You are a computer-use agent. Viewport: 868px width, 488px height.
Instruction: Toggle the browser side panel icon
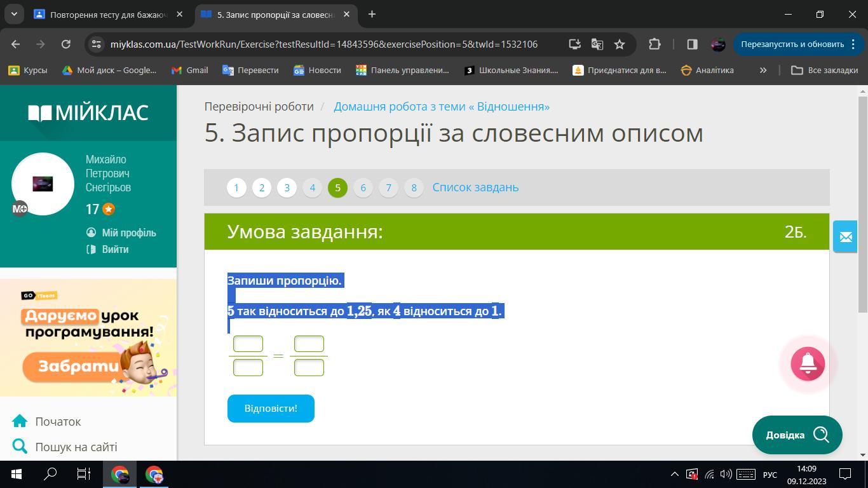(692, 44)
